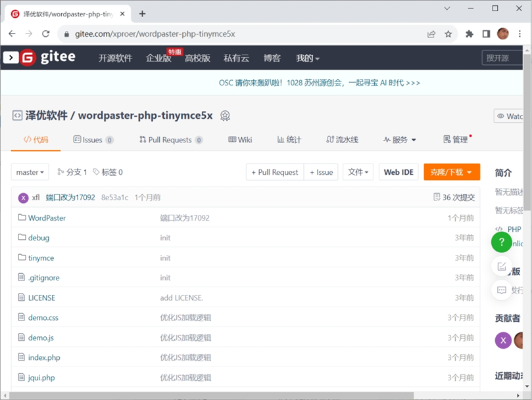Viewport: 532px width, 400px height.
Task: Click the green help question mark button
Action: point(502,242)
